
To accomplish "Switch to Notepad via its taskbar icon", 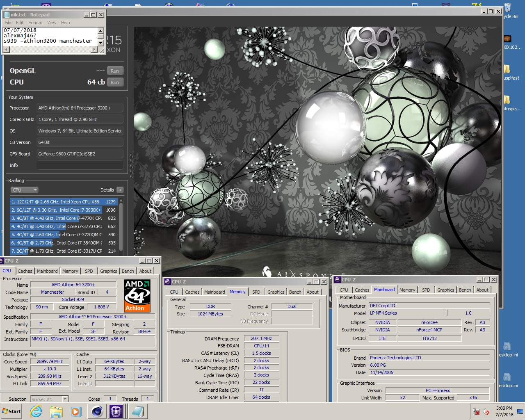I will [x=137, y=411].
